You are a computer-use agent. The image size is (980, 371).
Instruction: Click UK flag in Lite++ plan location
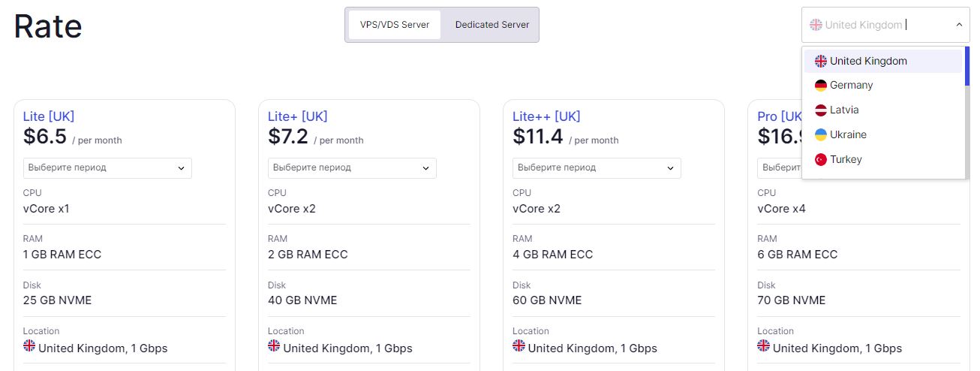click(x=519, y=345)
